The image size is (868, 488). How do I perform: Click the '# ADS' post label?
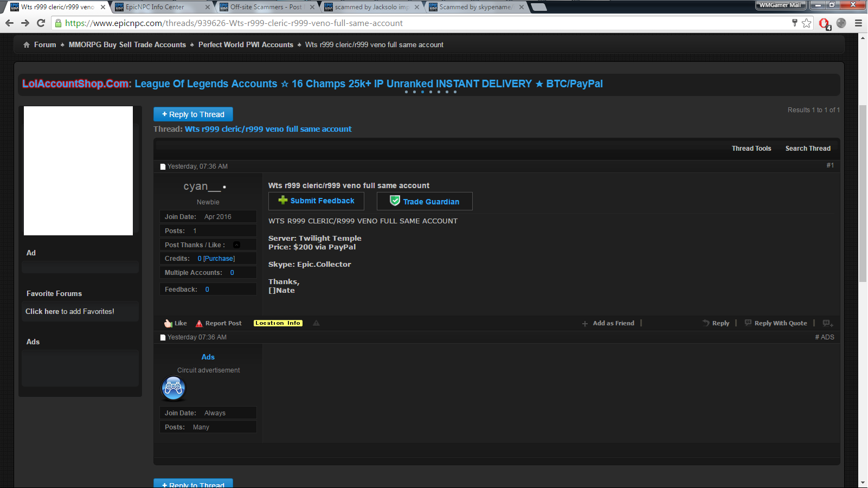pos(825,337)
